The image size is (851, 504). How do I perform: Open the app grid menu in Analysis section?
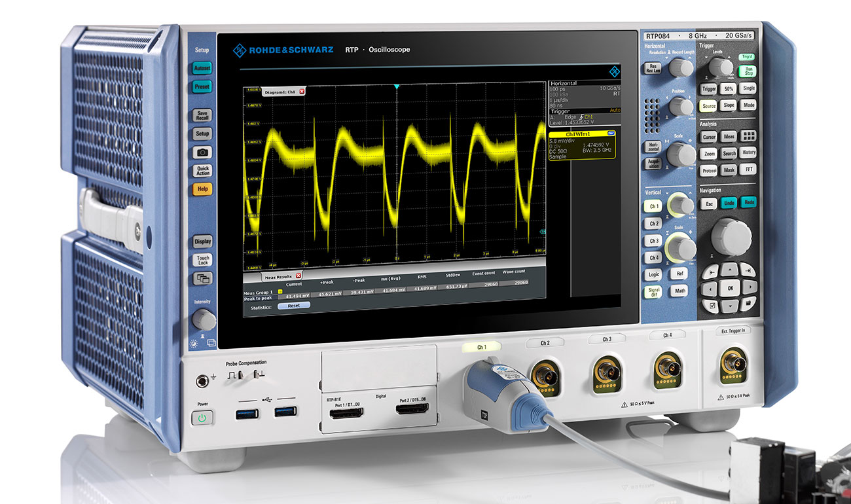tap(749, 135)
